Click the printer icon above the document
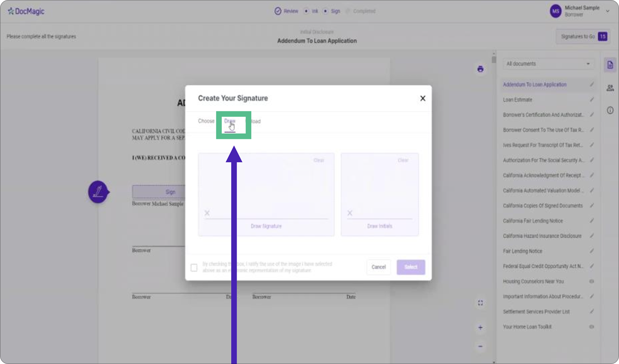 480,69
